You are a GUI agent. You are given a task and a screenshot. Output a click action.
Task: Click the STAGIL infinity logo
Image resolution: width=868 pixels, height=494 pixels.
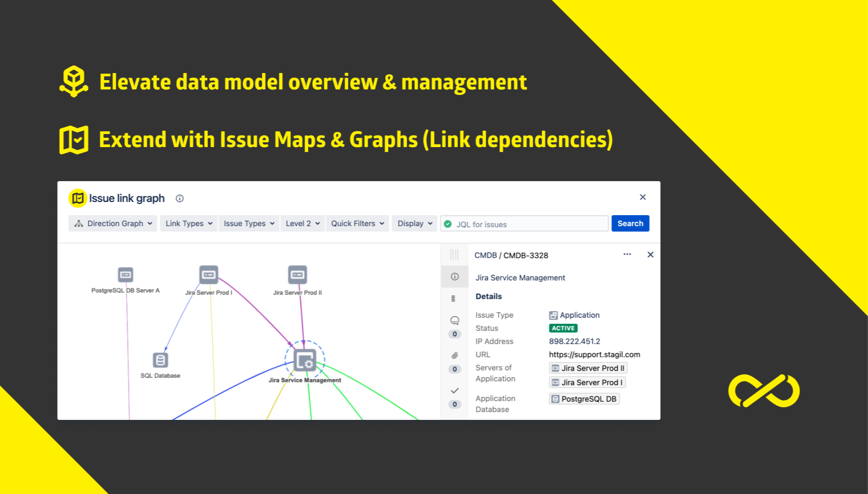pos(764,391)
